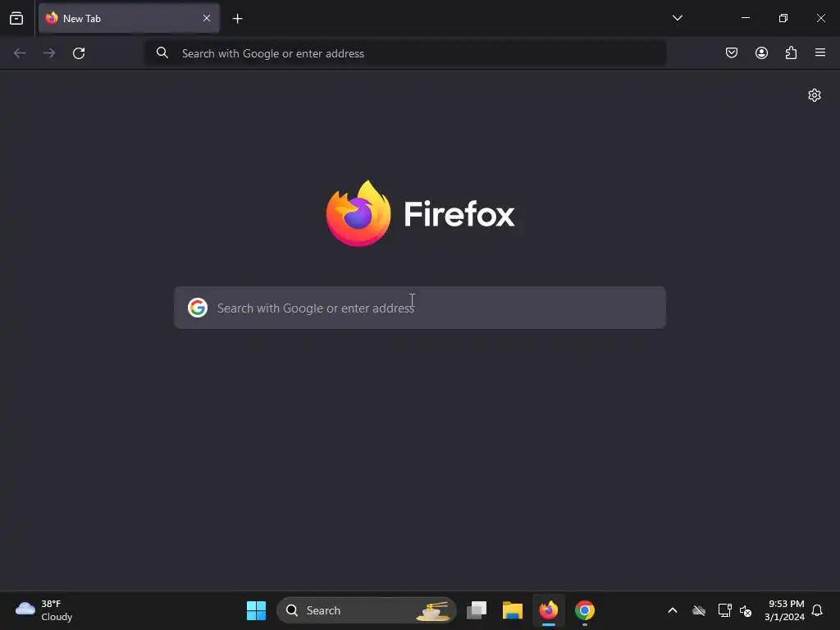Screen dimensions: 840x630
Task: Restore down the Firefox window
Action: click(783, 18)
